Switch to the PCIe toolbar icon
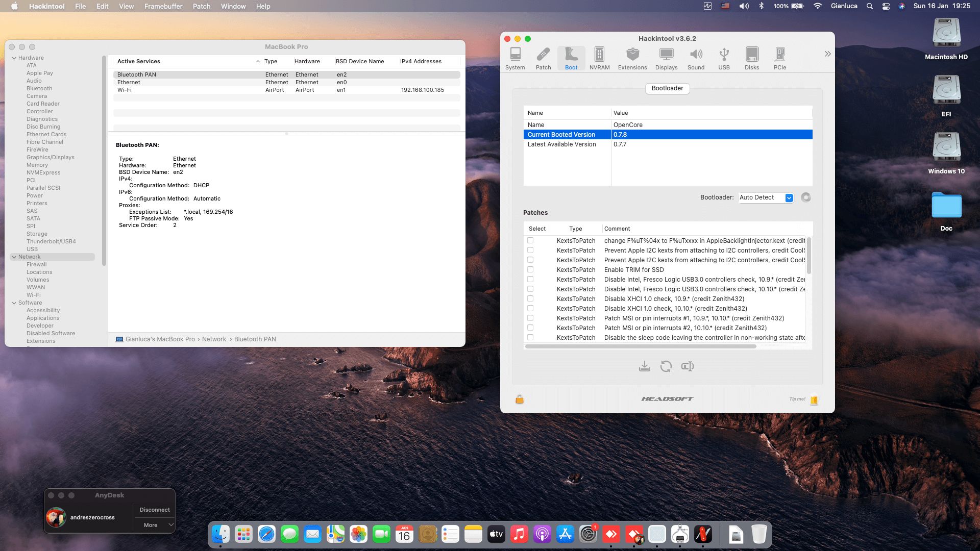980x551 pixels. tap(779, 58)
